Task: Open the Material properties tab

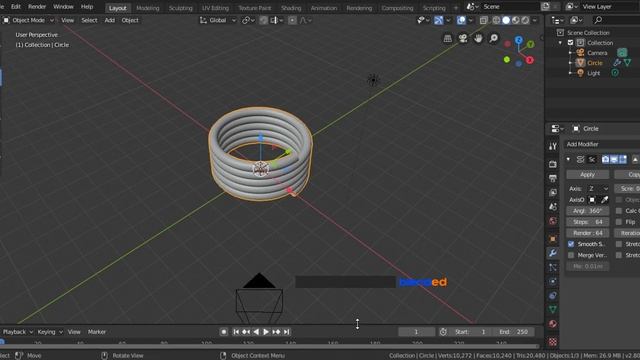Action: pos(553,324)
